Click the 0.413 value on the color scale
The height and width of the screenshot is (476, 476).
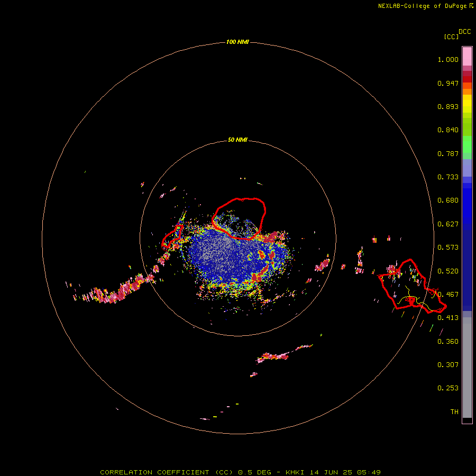[x=448, y=318]
